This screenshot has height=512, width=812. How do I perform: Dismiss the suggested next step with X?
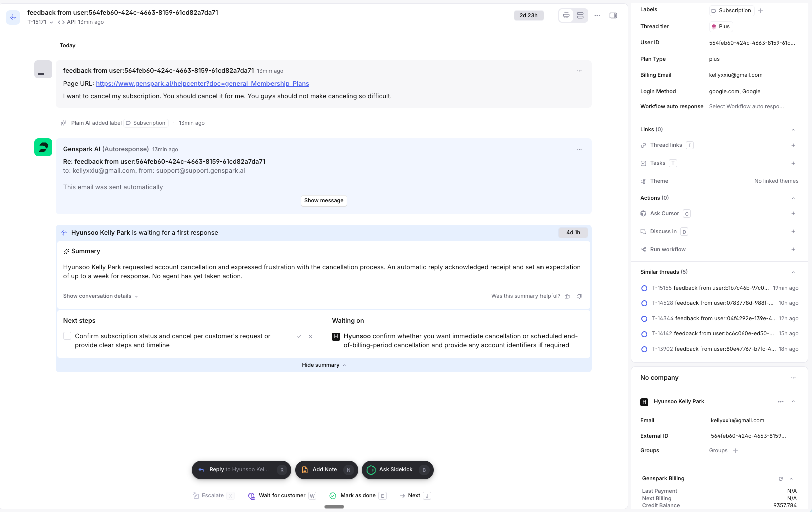310,336
